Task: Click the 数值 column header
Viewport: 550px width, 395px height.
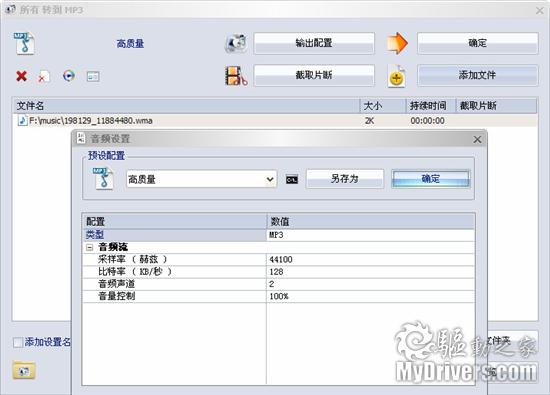Action: [x=371, y=221]
